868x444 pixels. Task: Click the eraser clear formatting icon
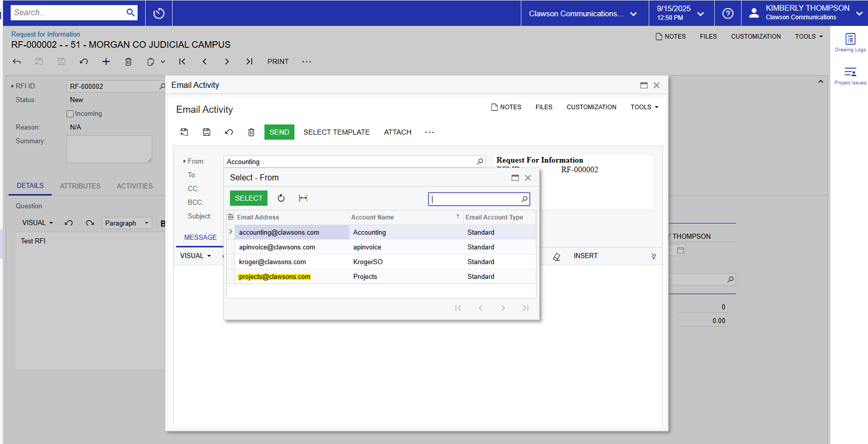click(x=557, y=256)
